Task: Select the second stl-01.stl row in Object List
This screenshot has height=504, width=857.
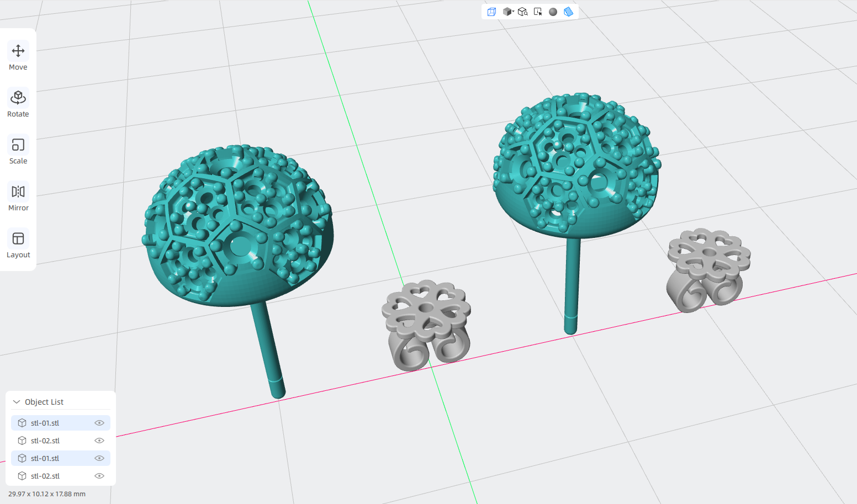Action: point(61,458)
